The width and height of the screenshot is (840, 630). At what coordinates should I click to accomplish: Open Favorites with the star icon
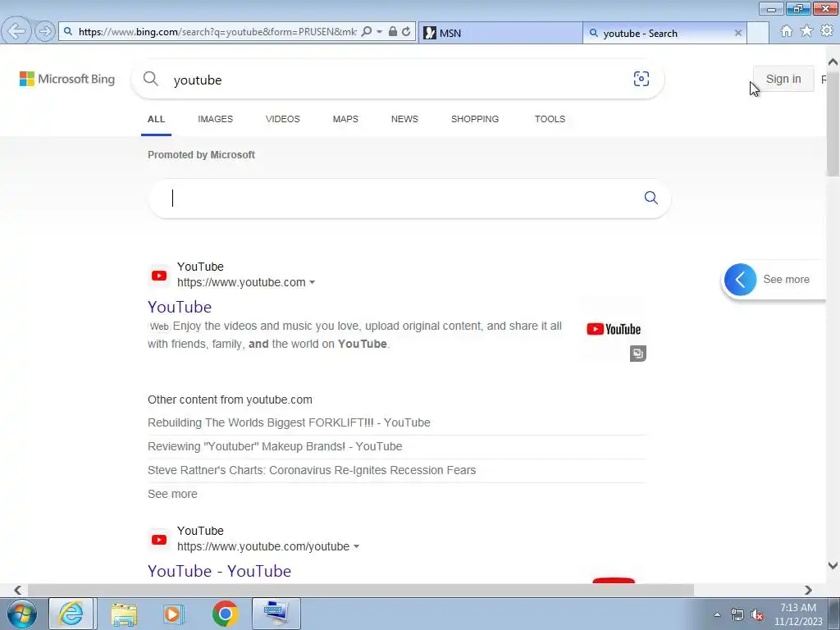coord(806,31)
